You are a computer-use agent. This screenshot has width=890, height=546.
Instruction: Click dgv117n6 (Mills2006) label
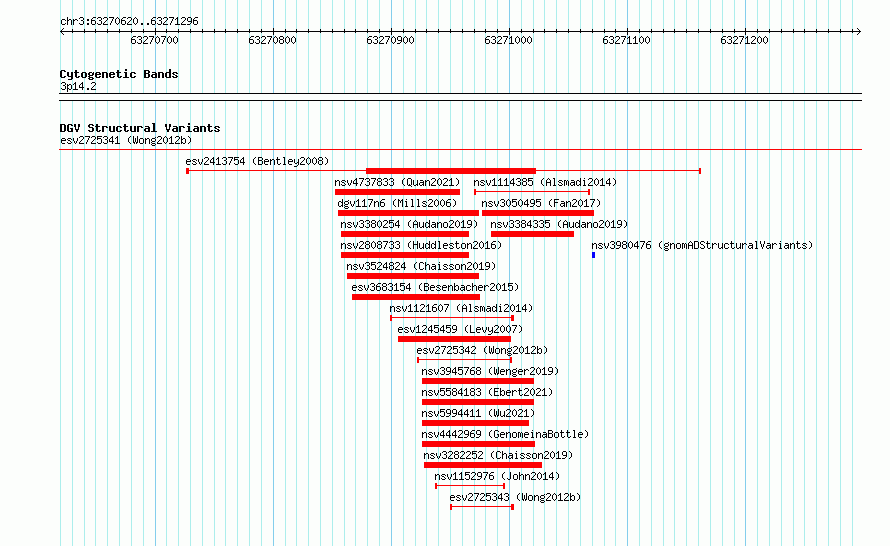tap(397, 203)
